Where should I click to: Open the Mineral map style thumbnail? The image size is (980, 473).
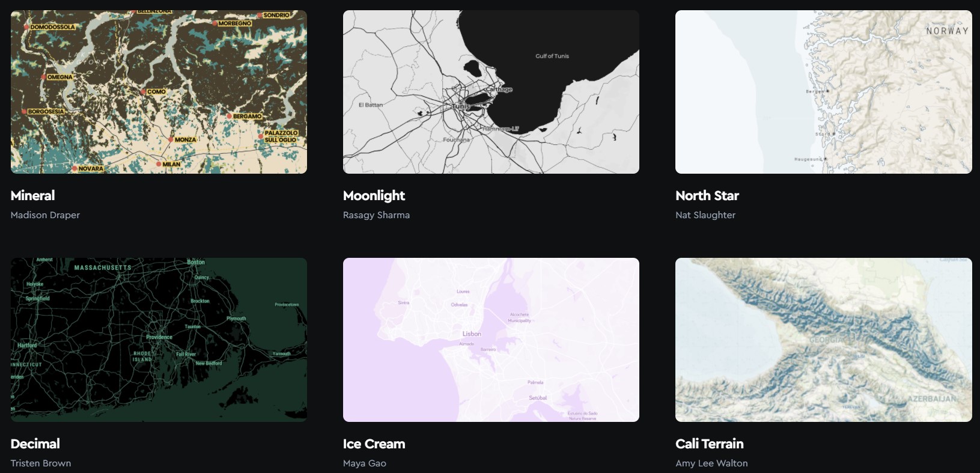[x=159, y=92]
